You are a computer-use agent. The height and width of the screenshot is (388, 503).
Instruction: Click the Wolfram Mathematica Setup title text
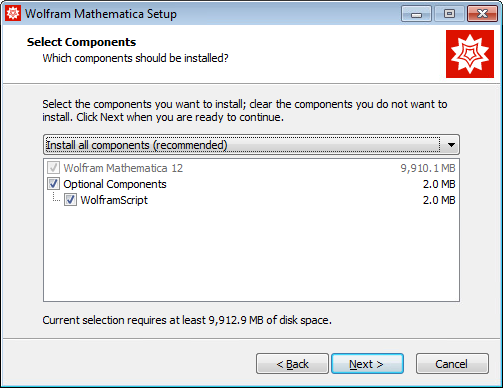(x=101, y=14)
